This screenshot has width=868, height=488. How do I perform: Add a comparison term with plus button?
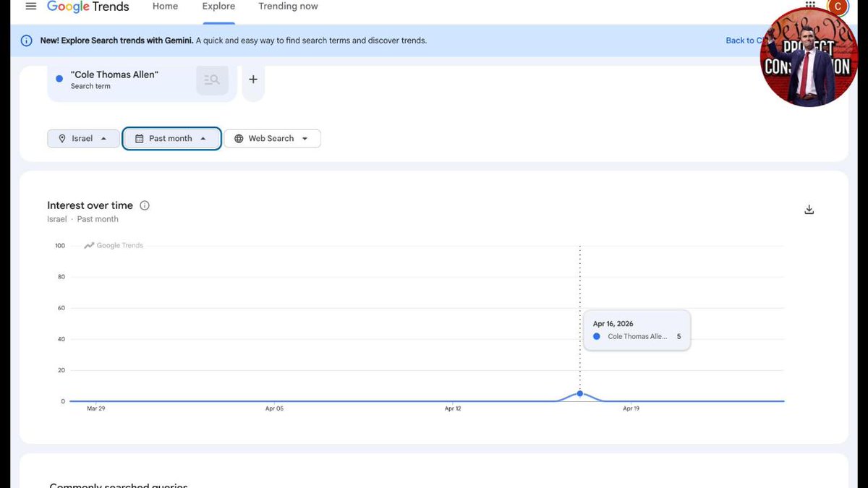click(x=252, y=80)
